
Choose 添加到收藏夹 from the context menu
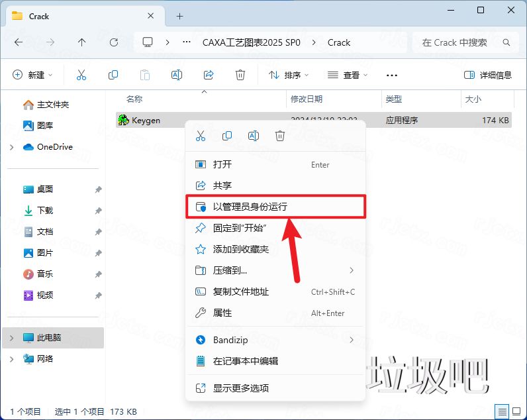tap(275, 249)
